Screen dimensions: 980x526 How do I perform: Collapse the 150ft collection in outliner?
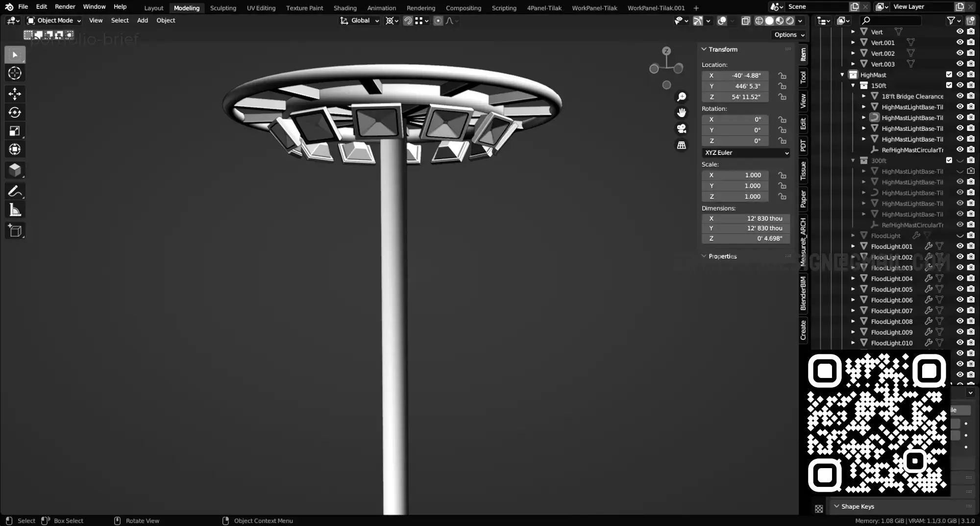(853, 86)
